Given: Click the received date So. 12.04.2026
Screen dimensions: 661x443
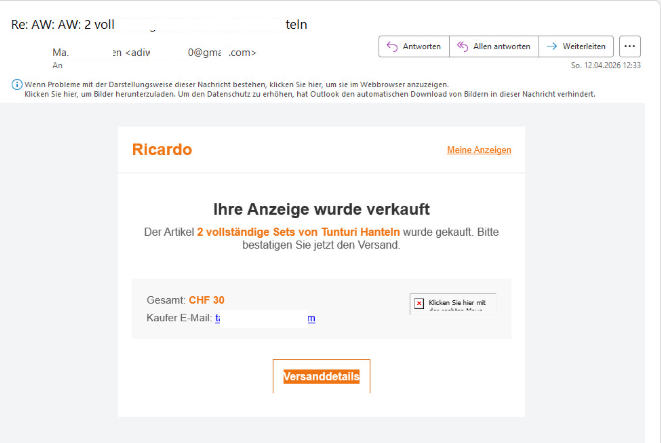Looking at the screenshot, I should click(605, 64).
